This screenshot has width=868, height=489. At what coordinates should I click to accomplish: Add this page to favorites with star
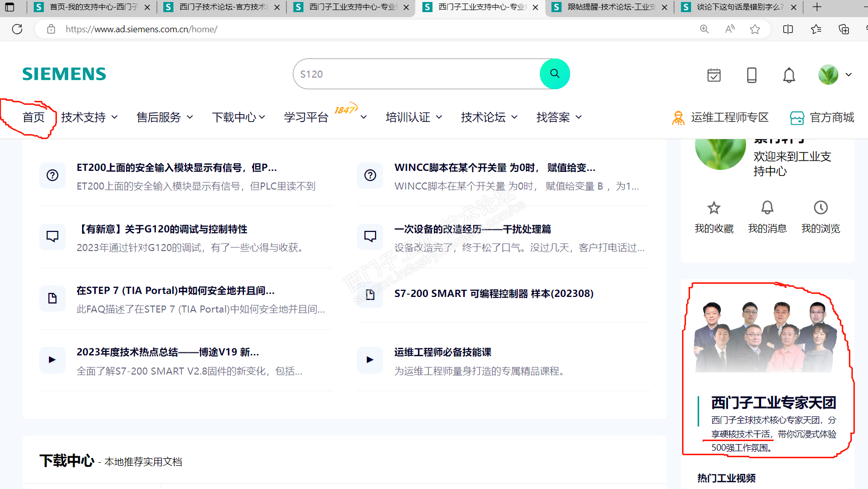(x=755, y=29)
